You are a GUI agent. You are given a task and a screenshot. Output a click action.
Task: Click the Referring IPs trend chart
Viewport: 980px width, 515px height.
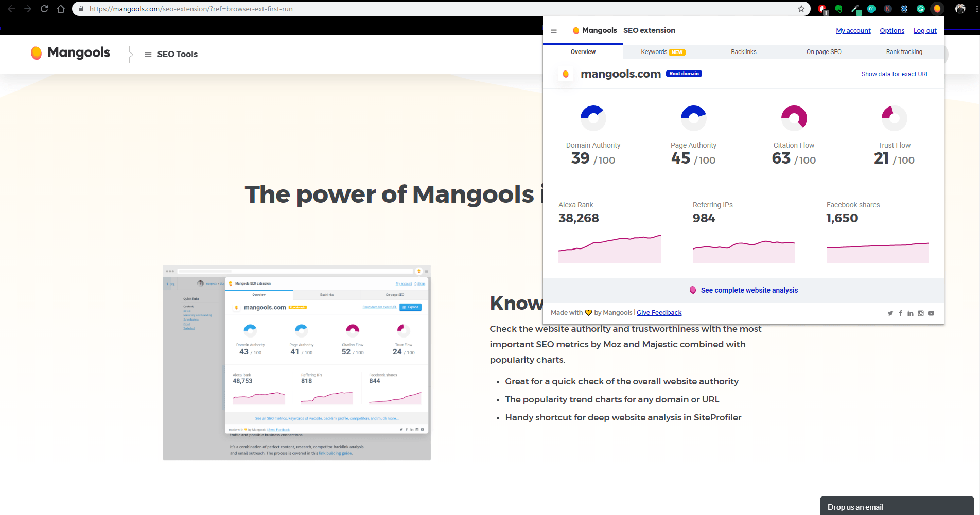pos(744,251)
